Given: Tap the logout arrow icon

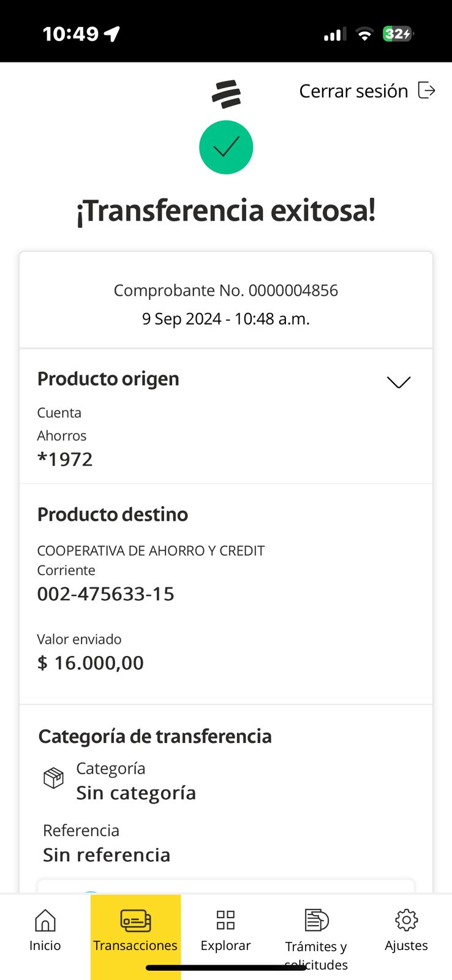Looking at the screenshot, I should tap(426, 91).
